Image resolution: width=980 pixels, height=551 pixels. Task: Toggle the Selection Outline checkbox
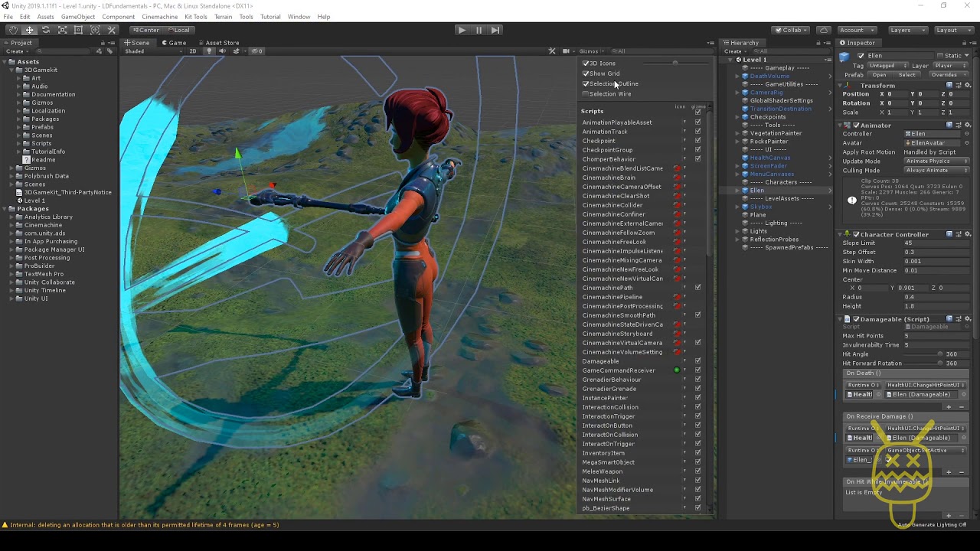pyautogui.click(x=586, y=83)
